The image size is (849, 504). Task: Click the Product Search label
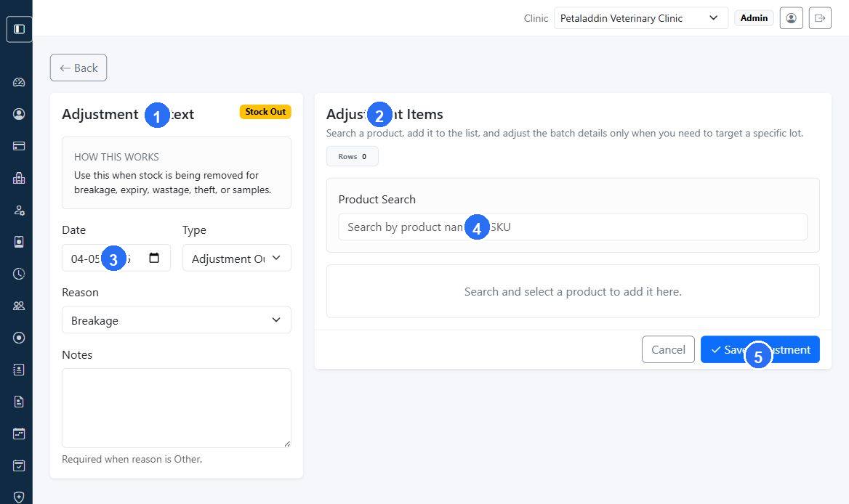tap(377, 200)
